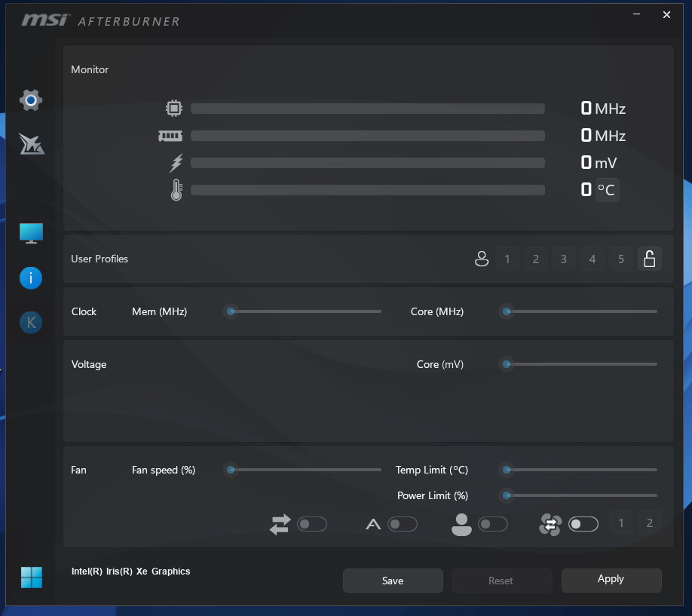Click the Fan speed (%) slider
692x616 pixels.
coord(305,470)
